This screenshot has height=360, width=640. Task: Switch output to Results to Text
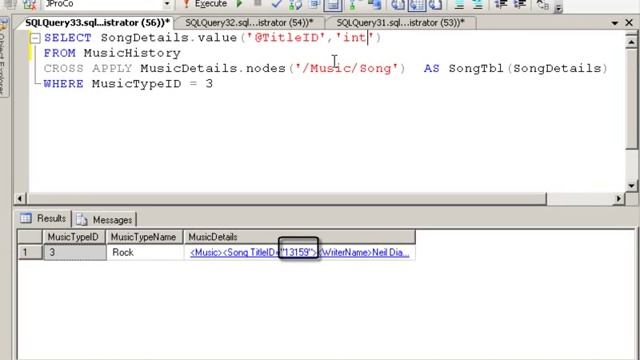click(x=397, y=5)
